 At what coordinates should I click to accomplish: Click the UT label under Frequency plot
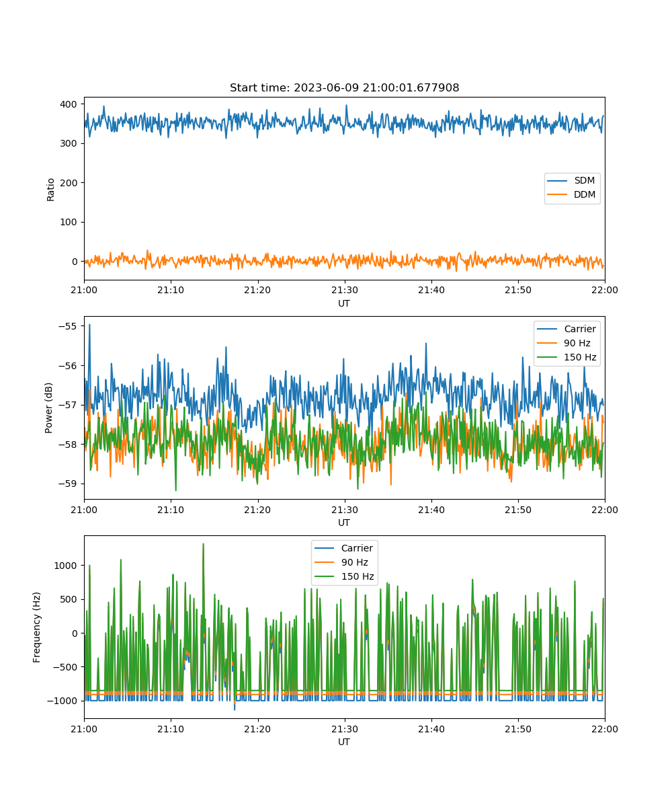point(344,742)
